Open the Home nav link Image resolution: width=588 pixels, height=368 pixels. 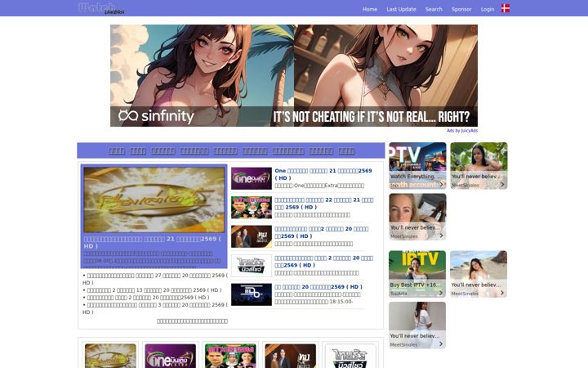tap(370, 9)
